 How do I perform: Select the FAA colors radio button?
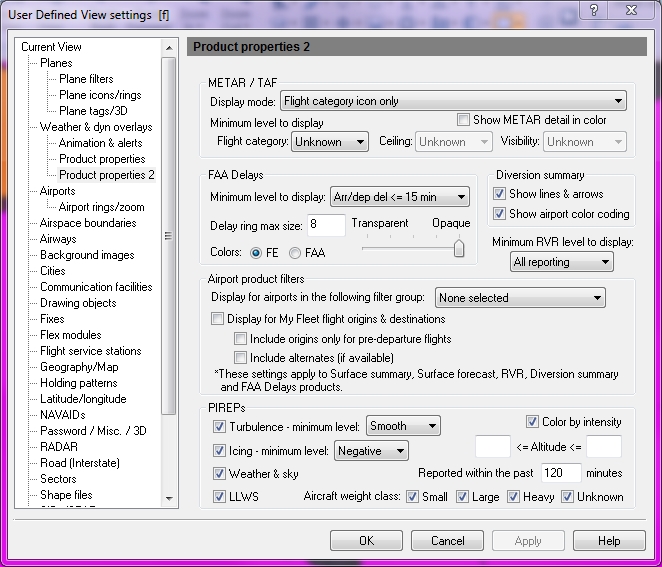[x=295, y=253]
